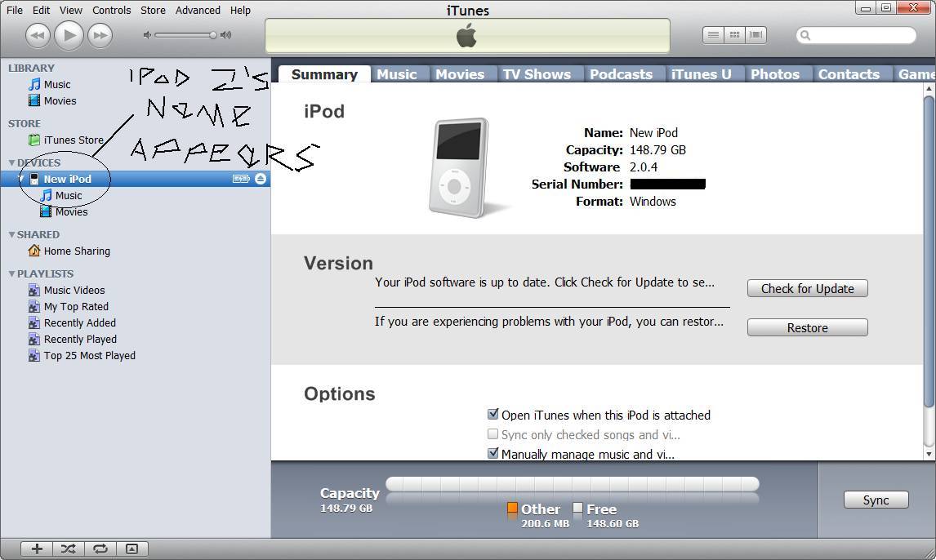Viewport: 936px width, 560px height.
Task: Click the orange Other legend swatch
Action: [512, 509]
